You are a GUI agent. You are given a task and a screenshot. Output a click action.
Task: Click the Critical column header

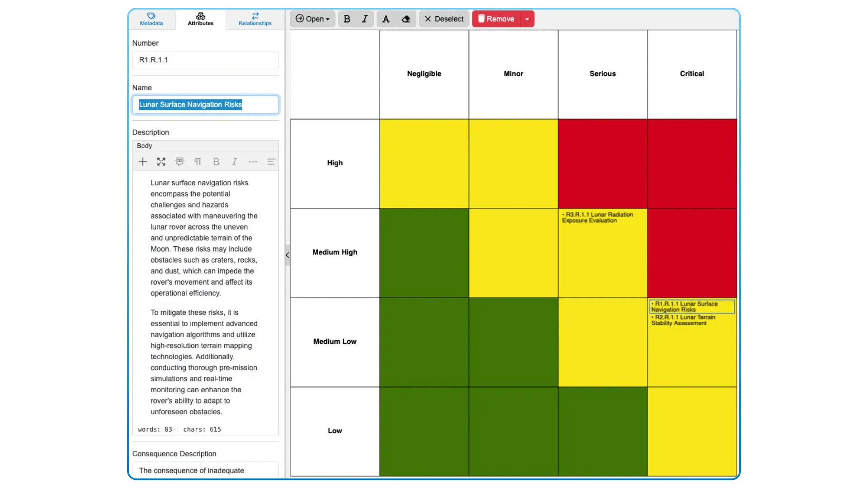(692, 74)
